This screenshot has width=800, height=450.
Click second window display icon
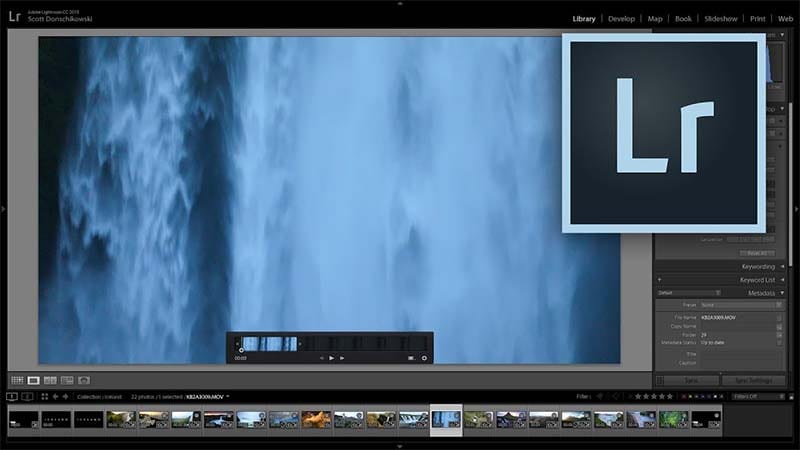tap(28, 396)
